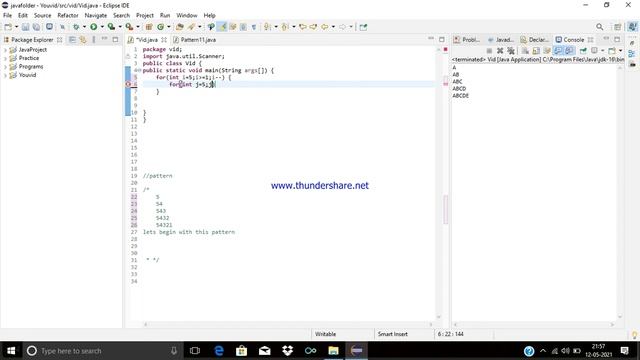Click Clear Console icon
The width and height of the screenshot is (640, 360).
(x=525, y=51)
